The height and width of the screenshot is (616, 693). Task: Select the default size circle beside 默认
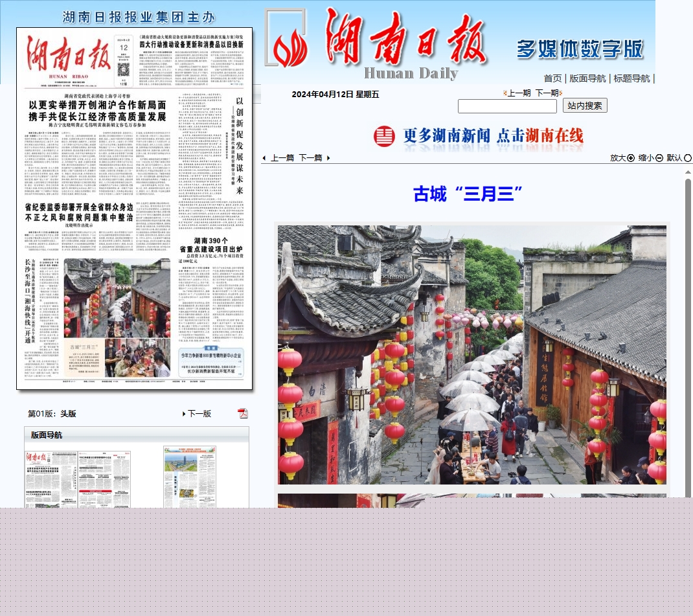coord(688,158)
